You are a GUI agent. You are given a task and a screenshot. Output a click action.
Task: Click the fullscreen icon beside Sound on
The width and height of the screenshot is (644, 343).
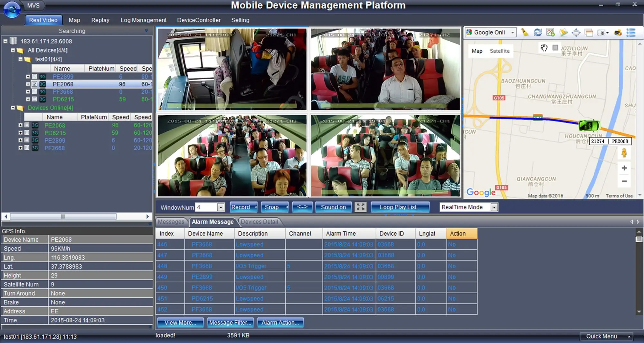tap(361, 207)
